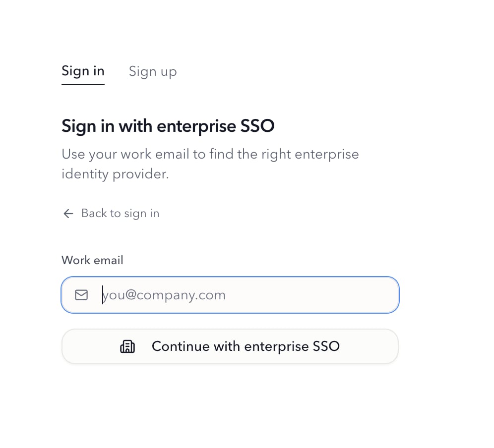
Task: Click the blinking text cursor in the email field
Action: pos(102,295)
